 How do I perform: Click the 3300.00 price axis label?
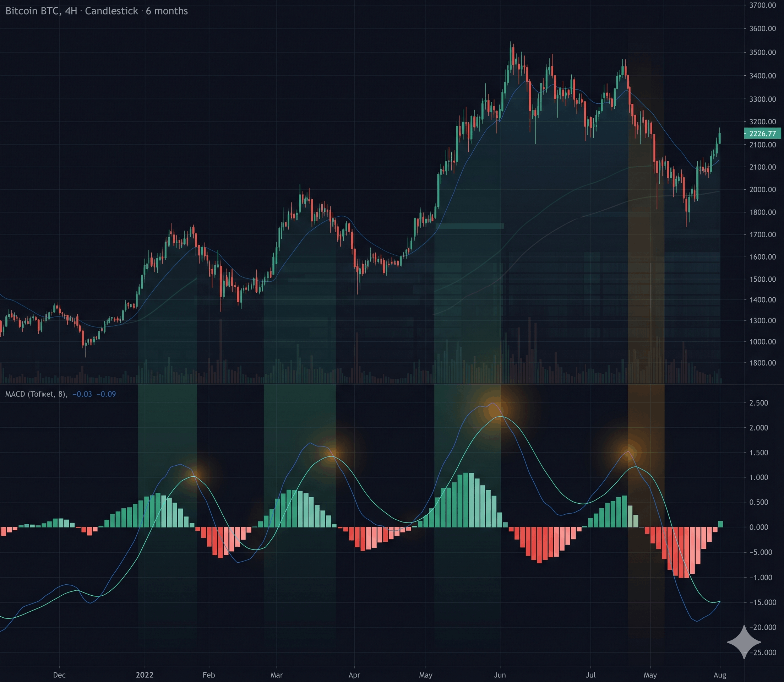coord(762,99)
